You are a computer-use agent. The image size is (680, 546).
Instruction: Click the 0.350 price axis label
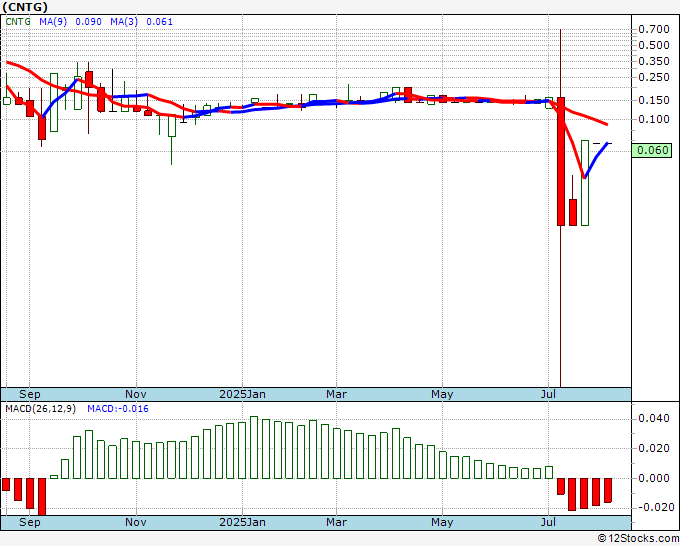[654, 61]
